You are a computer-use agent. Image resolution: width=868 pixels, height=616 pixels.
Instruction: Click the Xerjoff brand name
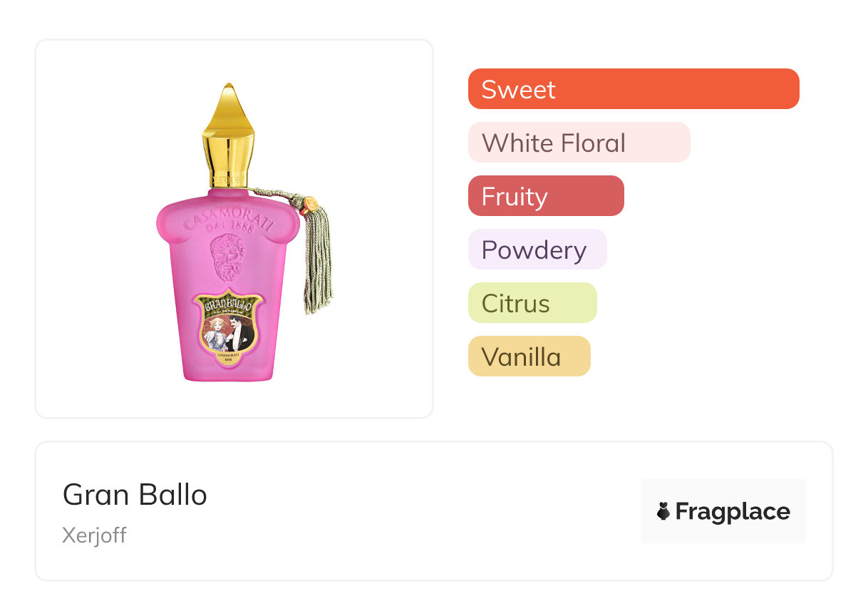94,535
